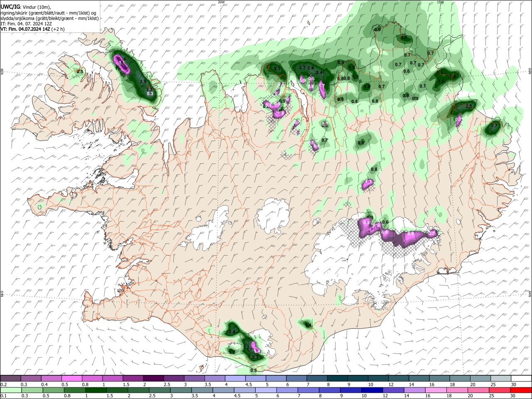Click the 20W longitude label
Viewport: 532px width, 399px height.
coord(221,2)
